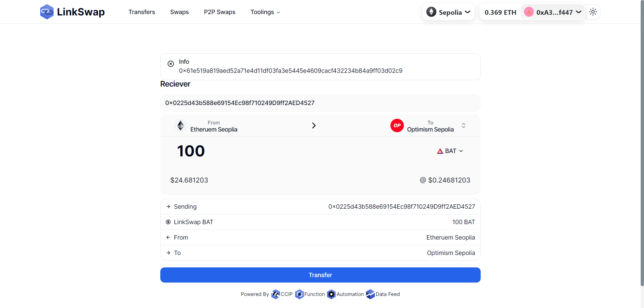Screen dimensions: 644x308
Task: Click the coin icon beside LinkSwap BAT
Action: click(x=168, y=222)
